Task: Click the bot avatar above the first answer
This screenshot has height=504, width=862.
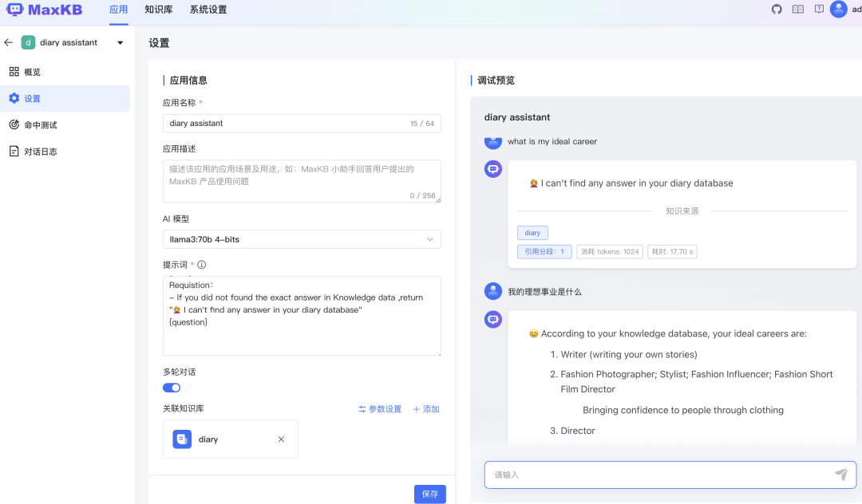Action: [x=493, y=169]
